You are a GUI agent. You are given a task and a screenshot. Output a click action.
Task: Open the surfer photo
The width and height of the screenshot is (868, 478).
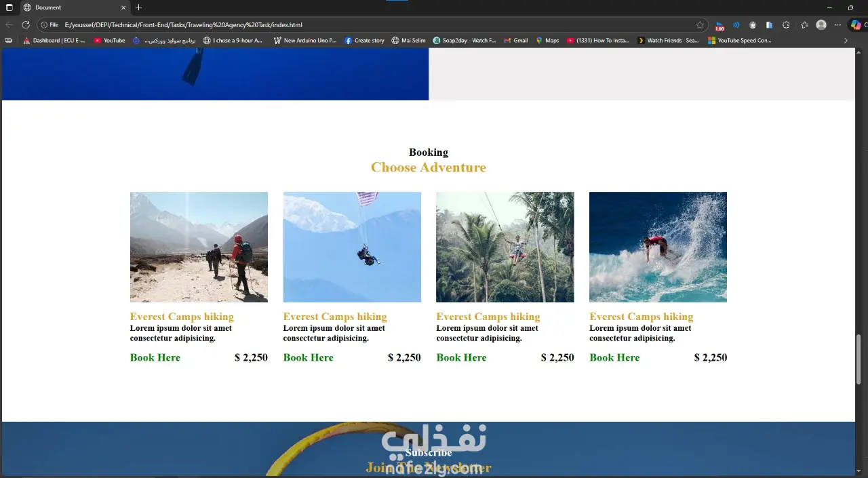(x=658, y=247)
